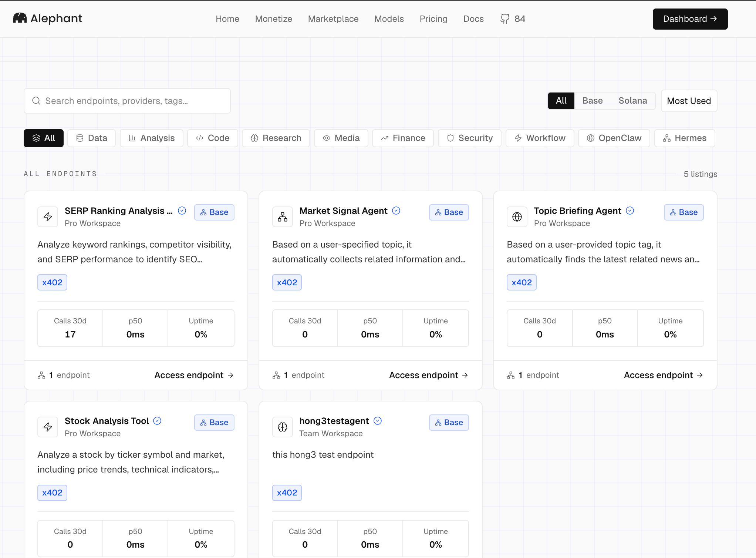
Task: Click the 'ALL ENDPOINTS' heading
Action: pos(60,174)
